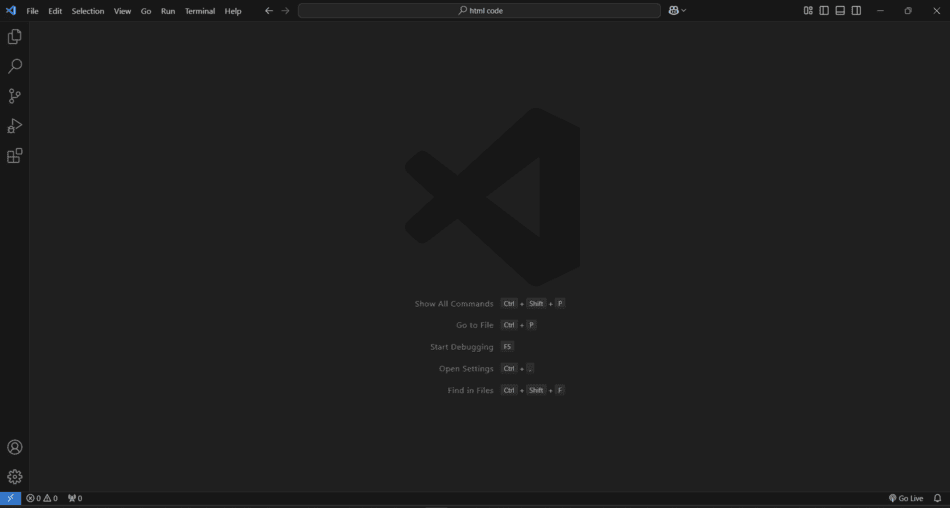Open the File menu
The height and width of the screenshot is (508, 950).
32,11
